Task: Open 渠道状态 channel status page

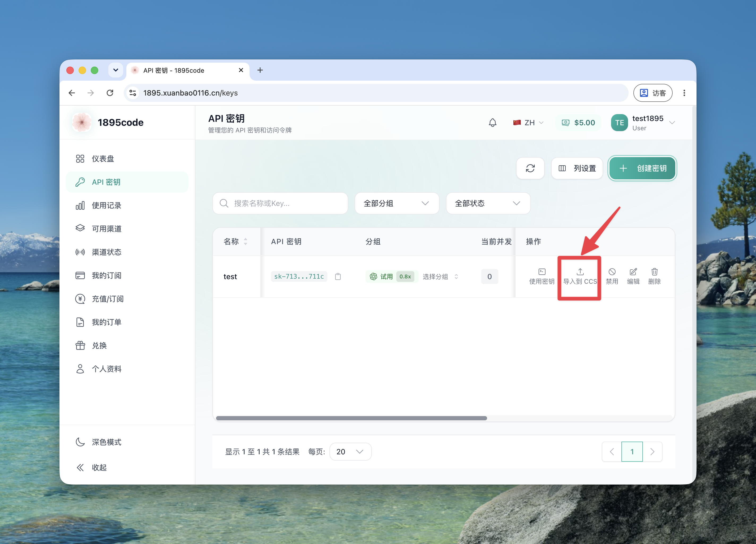Action: click(127, 252)
